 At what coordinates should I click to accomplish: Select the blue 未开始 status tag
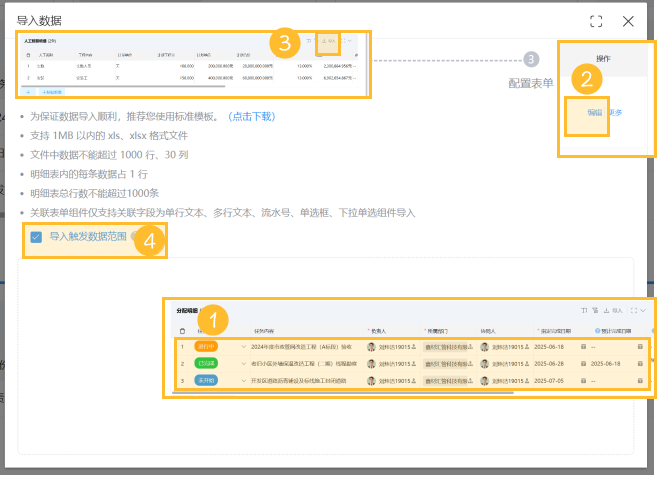click(x=206, y=381)
